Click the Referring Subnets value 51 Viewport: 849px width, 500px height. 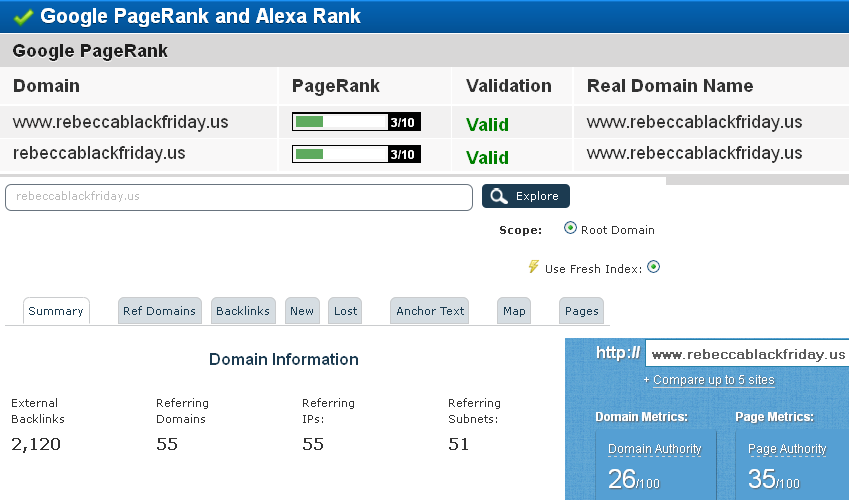coord(458,444)
